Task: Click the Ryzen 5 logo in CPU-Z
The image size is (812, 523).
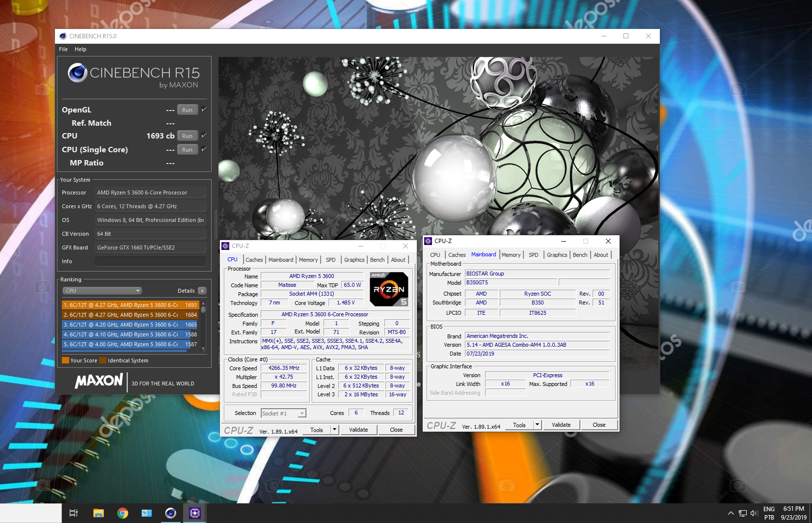Action: [389, 289]
